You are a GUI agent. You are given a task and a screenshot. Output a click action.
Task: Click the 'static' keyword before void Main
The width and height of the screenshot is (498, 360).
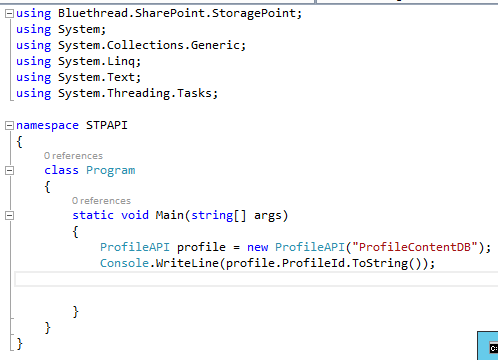point(93,215)
